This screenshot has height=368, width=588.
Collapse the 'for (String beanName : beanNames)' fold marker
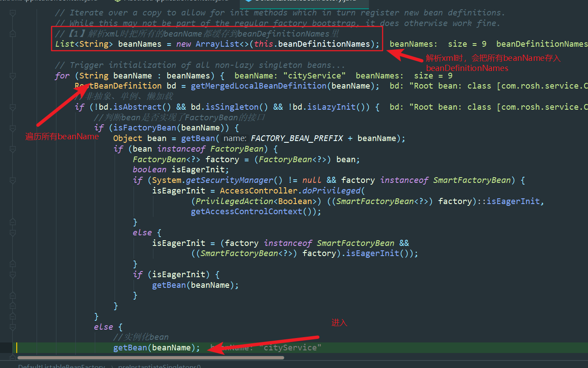(x=13, y=75)
